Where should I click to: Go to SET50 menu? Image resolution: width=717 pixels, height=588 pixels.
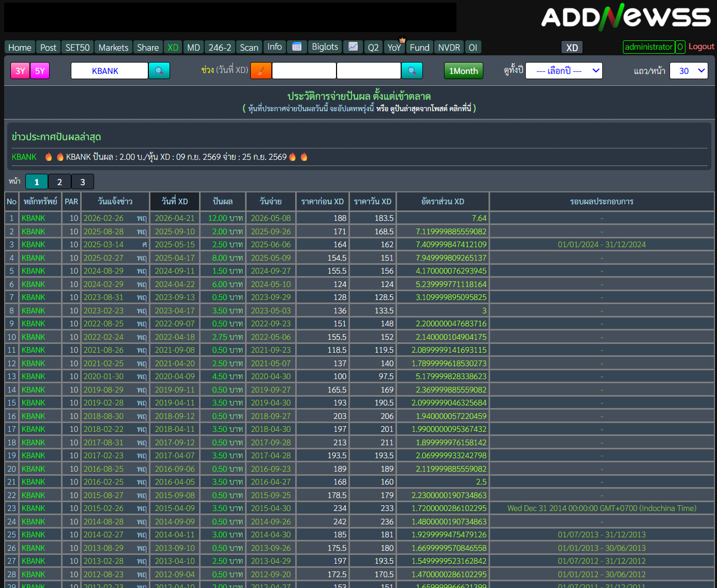[x=78, y=48]
